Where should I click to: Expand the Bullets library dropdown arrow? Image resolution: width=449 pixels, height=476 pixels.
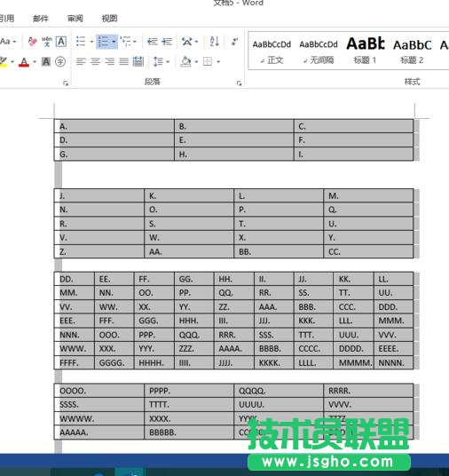(x=91, y=42)
